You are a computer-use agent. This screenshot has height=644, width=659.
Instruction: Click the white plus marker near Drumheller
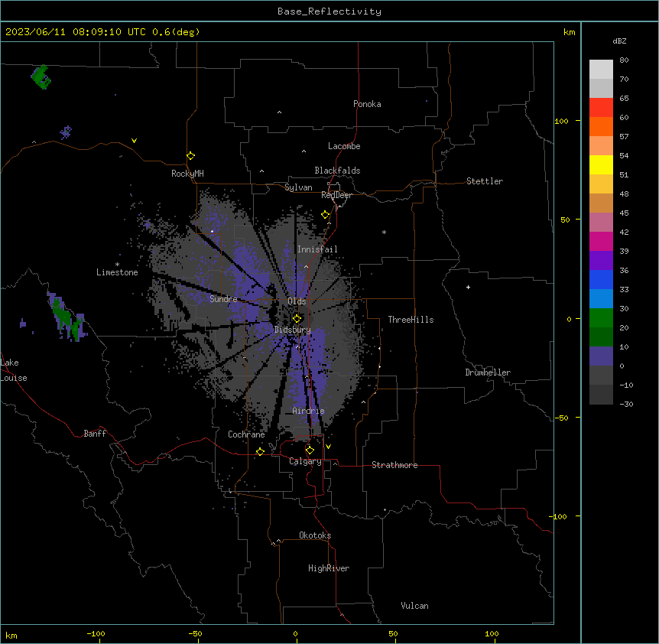pyautogui.click(x=468, y=287)
